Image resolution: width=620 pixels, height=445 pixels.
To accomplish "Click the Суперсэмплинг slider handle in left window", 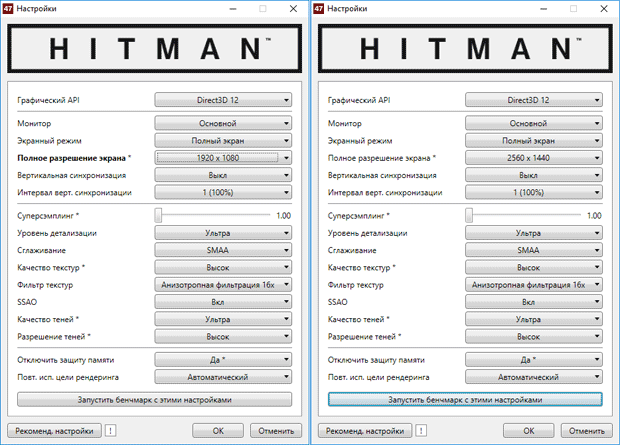I will (158, 215).
